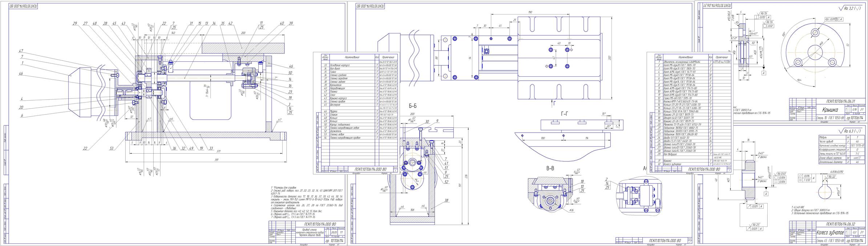This screenshot has height=246, width=868.
Task: Click the section label 'В-В'
Action: pos(550,169)
